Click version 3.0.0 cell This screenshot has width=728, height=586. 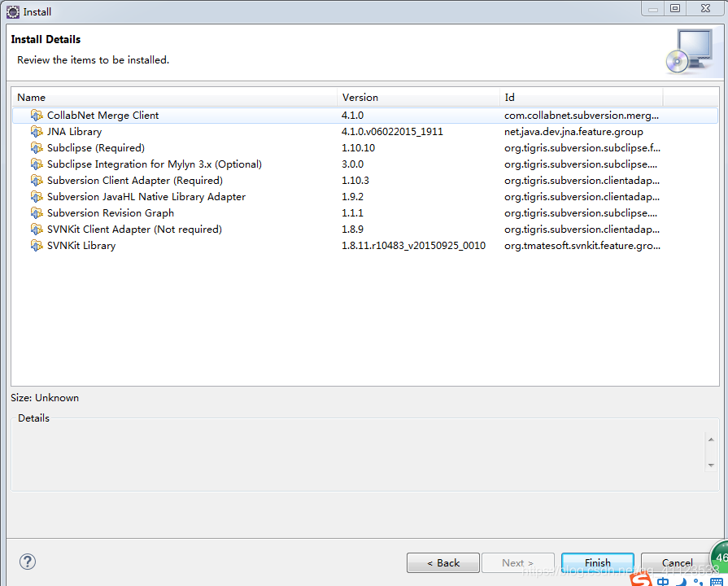pyautogui.click(x=352, y=164)
